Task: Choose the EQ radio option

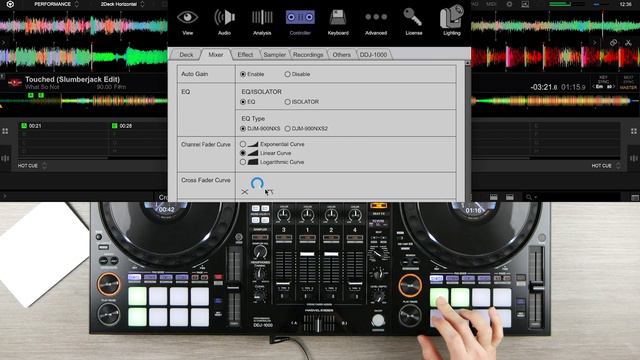Action: pyautogui.click(x=243, y=102)
